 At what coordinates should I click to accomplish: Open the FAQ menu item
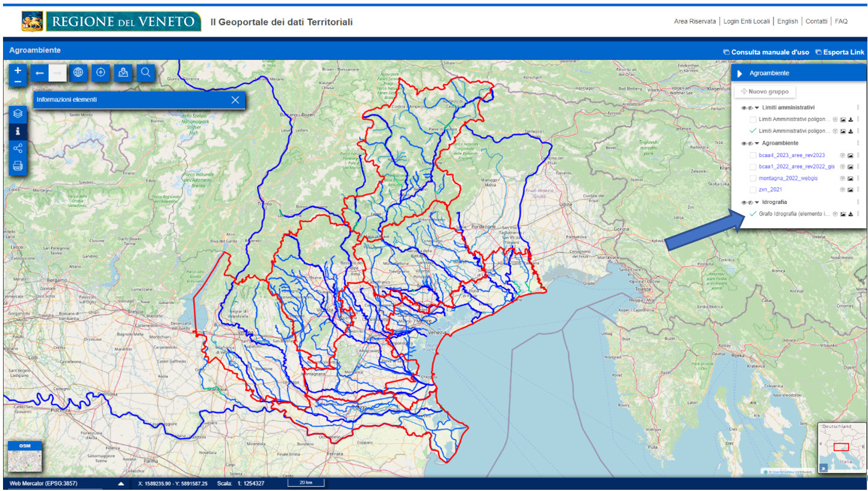[x=841, y=21]
